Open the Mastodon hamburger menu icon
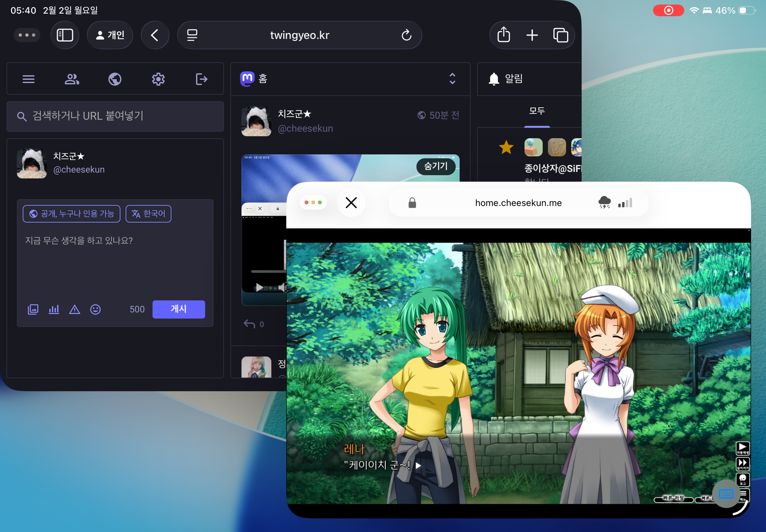The height and width of the screenshot is (532, 766). coord(28,79)
